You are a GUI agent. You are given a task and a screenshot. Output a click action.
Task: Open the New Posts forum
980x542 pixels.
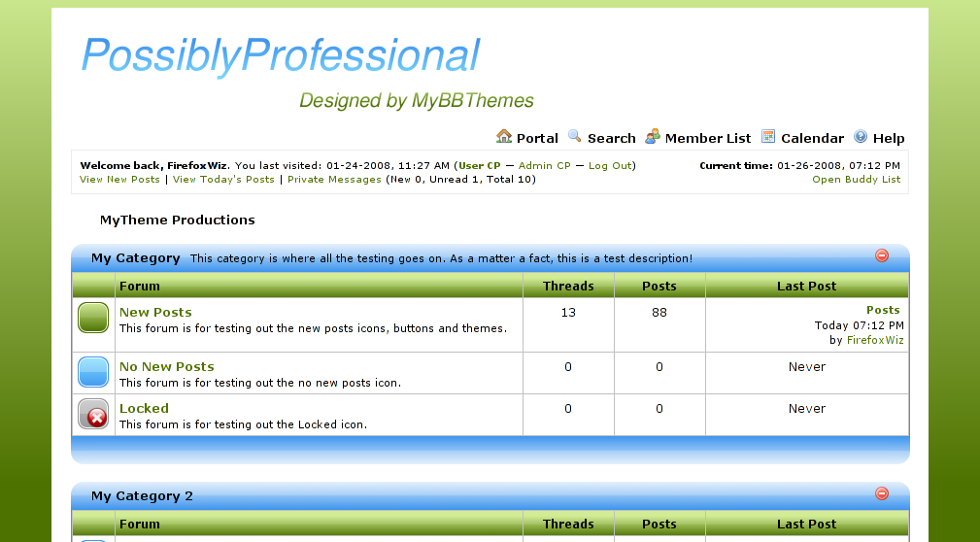[155, 312]
